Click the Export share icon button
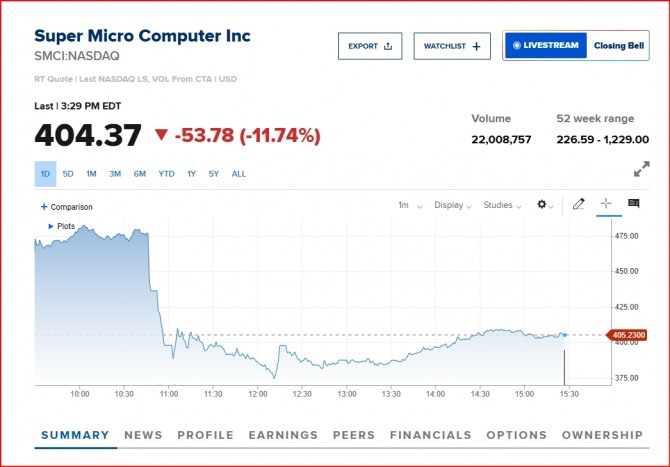This screenshot has height=467, width=670. [369, 46]
